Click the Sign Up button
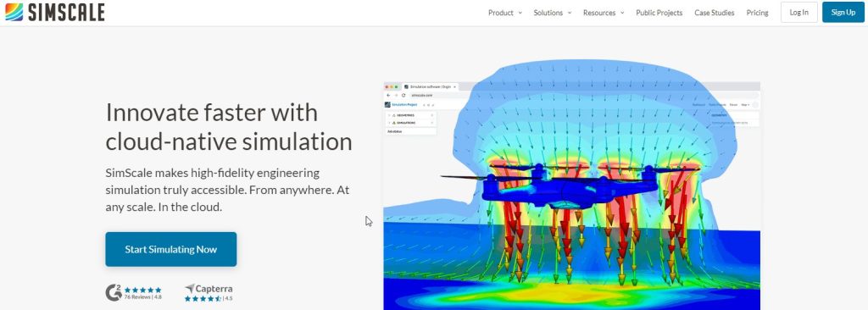 (x=843, y=12)
